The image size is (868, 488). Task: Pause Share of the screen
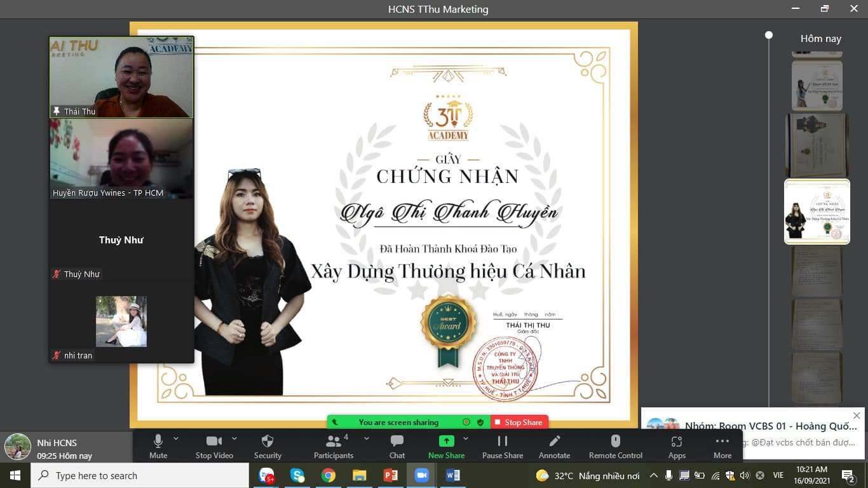(x=503, y=446)
